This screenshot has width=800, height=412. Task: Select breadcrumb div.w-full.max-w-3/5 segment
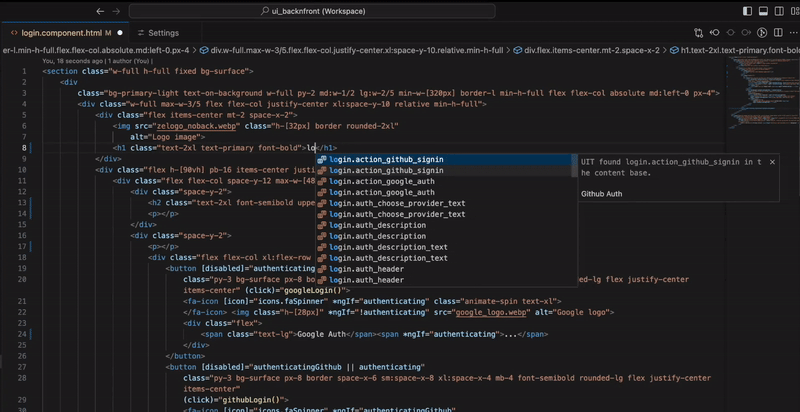point(357,50)
